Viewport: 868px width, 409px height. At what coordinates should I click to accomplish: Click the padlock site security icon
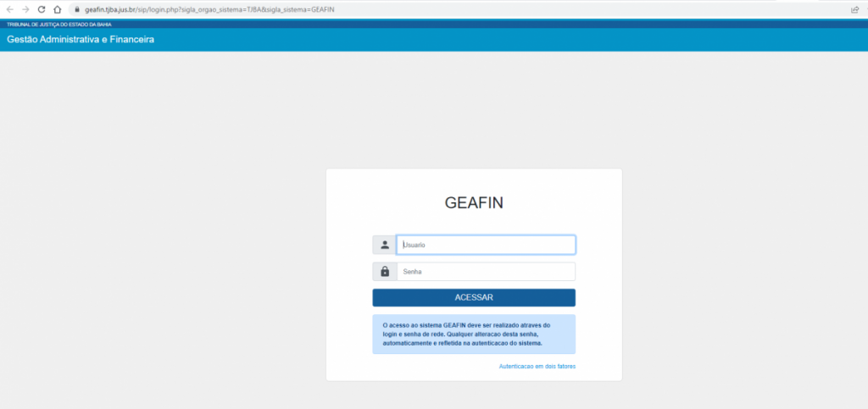point(78,10)
